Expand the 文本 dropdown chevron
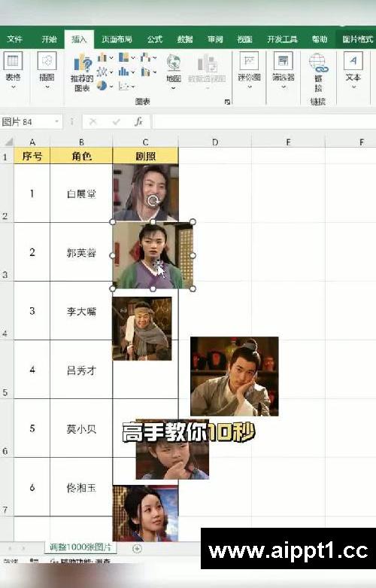Screen dimensions: 376x588 [x=353, y=87]
